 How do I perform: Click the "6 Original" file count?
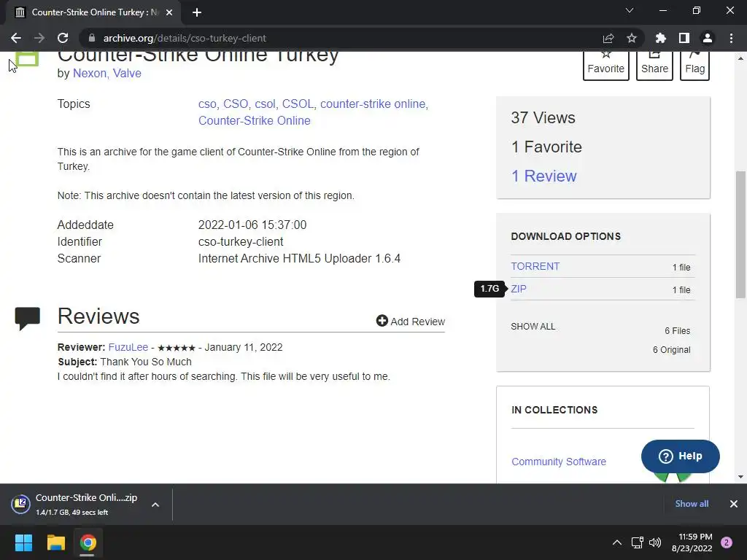(671, 350)
